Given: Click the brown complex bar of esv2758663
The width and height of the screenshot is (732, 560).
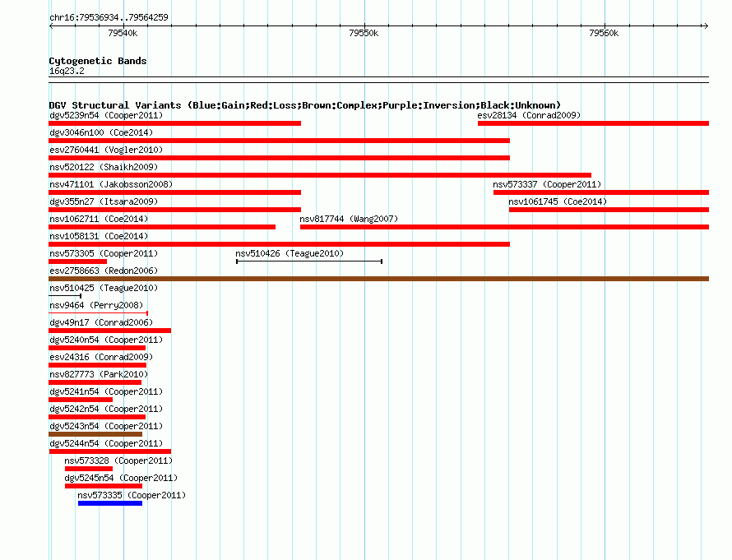Looking at the screenshot, I should pyautogui.click(x=378, y=279).
